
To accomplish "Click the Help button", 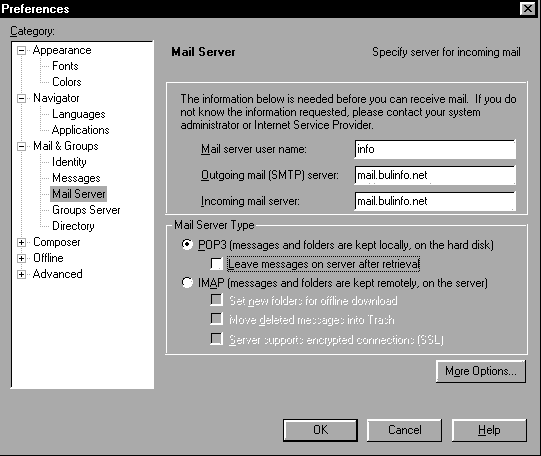I will click(x=489, y=430).
